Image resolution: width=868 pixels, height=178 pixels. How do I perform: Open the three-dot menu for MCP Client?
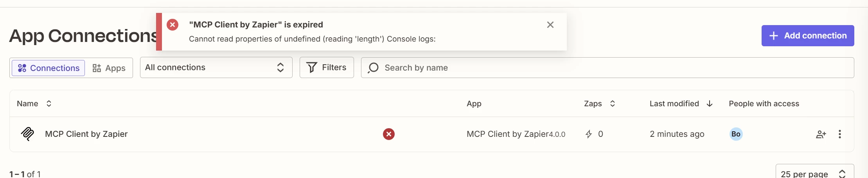(x=839, y=134)
